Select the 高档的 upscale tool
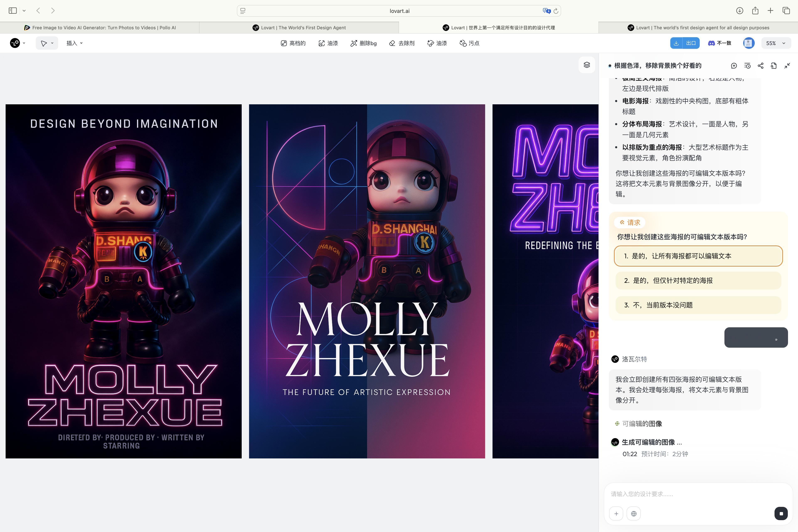The image size is (798, 532). [x=293, y=43]
